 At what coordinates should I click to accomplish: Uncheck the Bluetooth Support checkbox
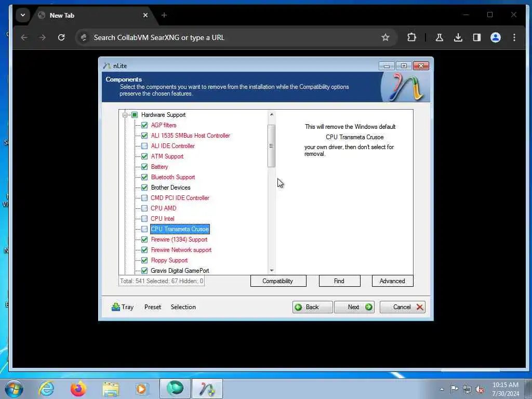click(x=144, y=177)
